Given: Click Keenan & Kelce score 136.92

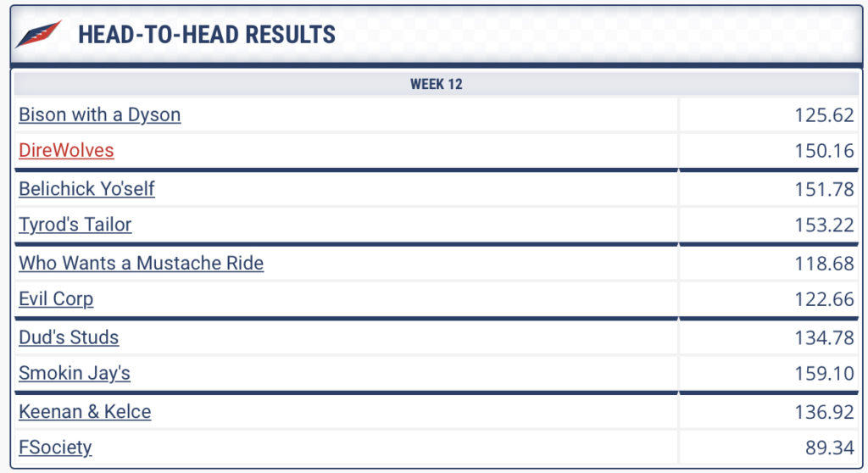Looking at the screenshot, I should coord(824,412).
